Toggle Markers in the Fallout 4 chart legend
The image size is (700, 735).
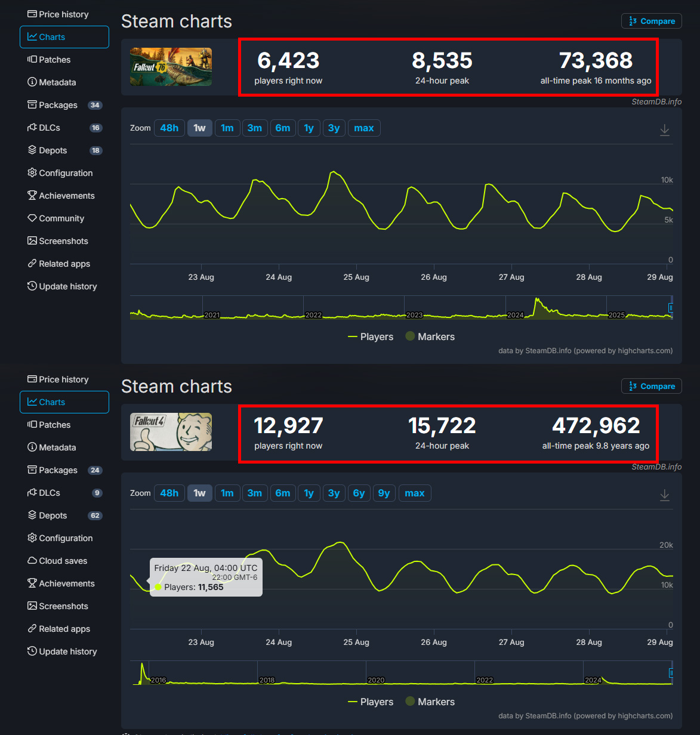coord(430,702)
